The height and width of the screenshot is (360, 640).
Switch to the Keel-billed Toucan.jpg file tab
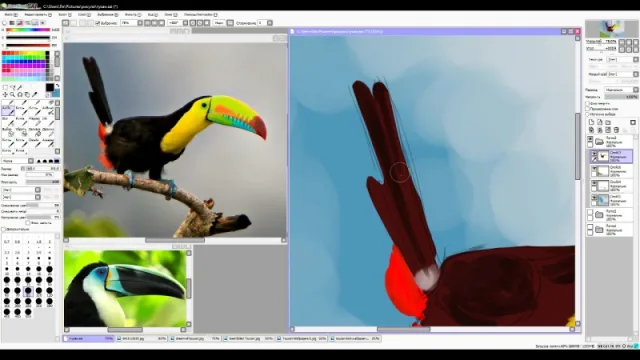coord(249,339)
